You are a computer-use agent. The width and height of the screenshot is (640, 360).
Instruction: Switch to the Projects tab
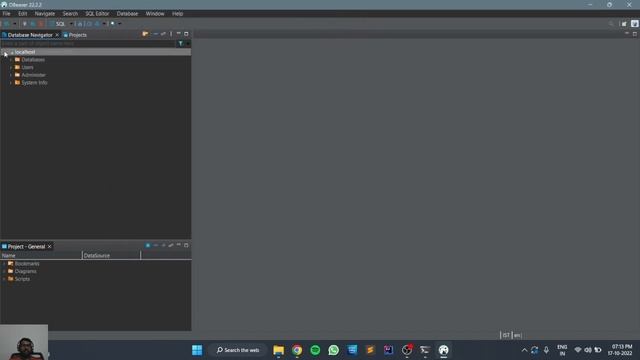75,35
